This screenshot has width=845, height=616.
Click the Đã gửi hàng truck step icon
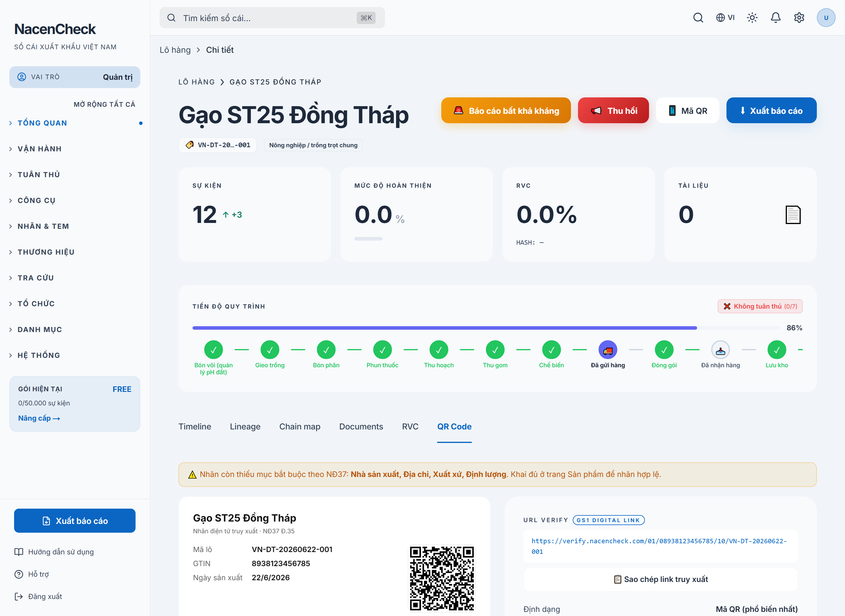608,350
